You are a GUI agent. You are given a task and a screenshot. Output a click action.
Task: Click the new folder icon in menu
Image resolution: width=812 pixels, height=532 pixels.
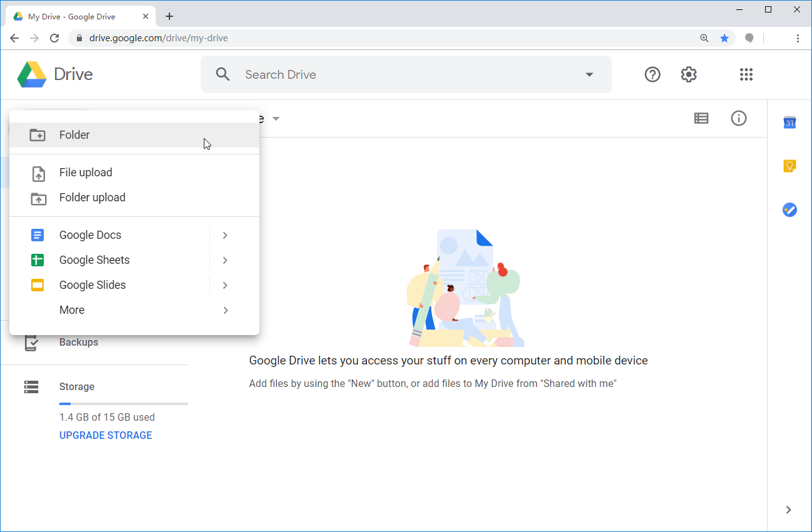click(x=38, y=135)
